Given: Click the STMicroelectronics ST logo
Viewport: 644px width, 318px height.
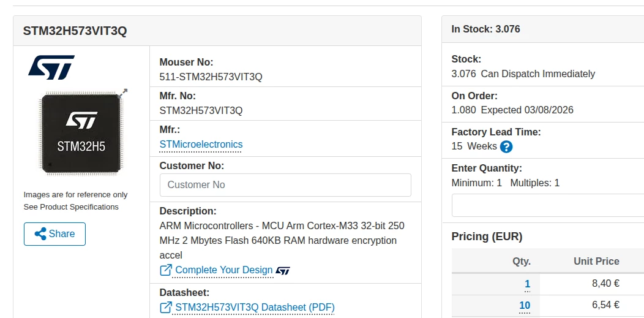Looking at the screenshot, I should (51, 67).
